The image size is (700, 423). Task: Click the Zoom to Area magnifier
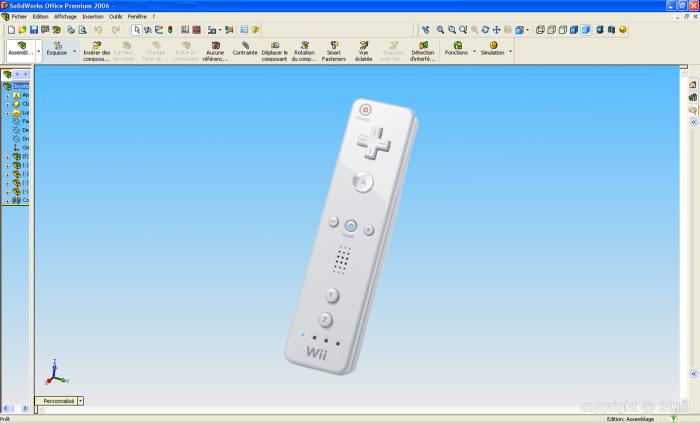tap(452, 30)
